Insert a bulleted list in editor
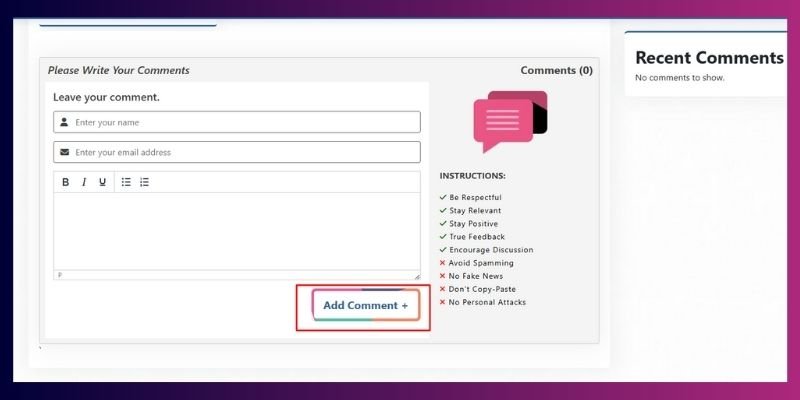This screenshot has width=800, height=400. (x=126, y=182)
